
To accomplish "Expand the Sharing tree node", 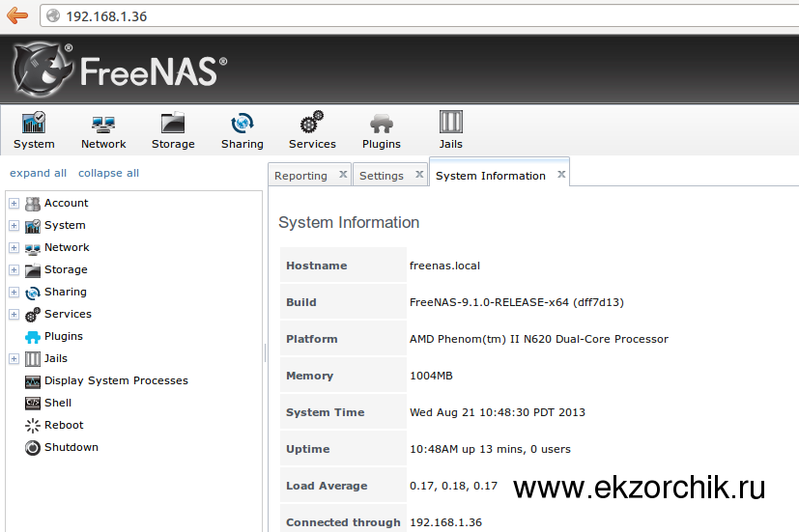I will click(14, 293).
